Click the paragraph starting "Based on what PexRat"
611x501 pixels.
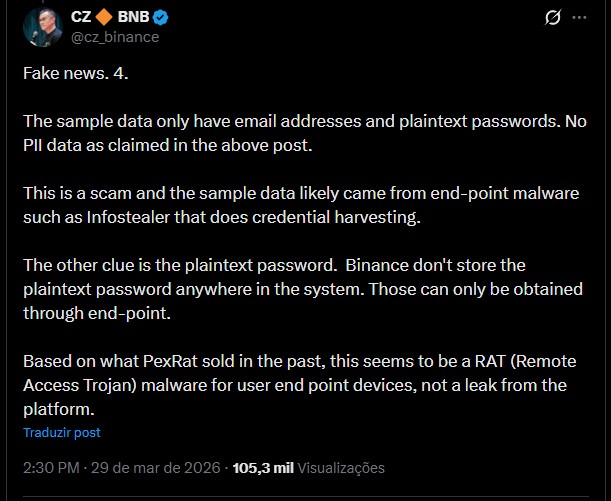[x=298, y=385]
